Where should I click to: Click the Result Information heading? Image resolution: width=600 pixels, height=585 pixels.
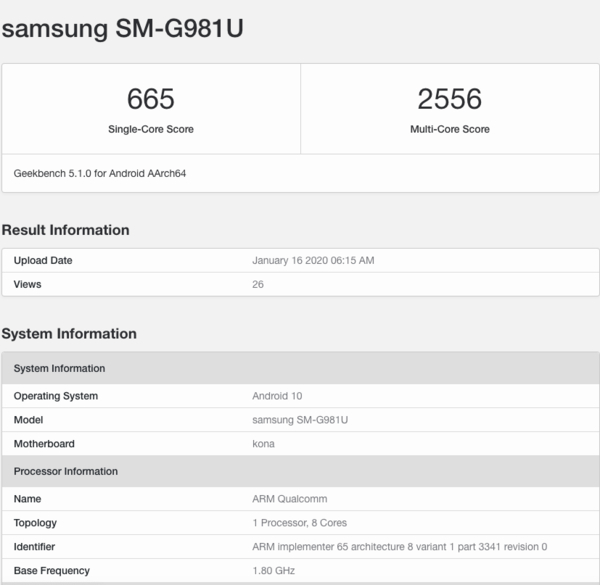click(65, 230)
